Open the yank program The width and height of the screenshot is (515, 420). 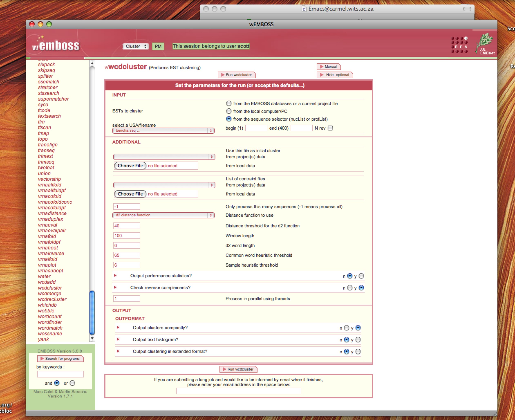tap(43, 339)
